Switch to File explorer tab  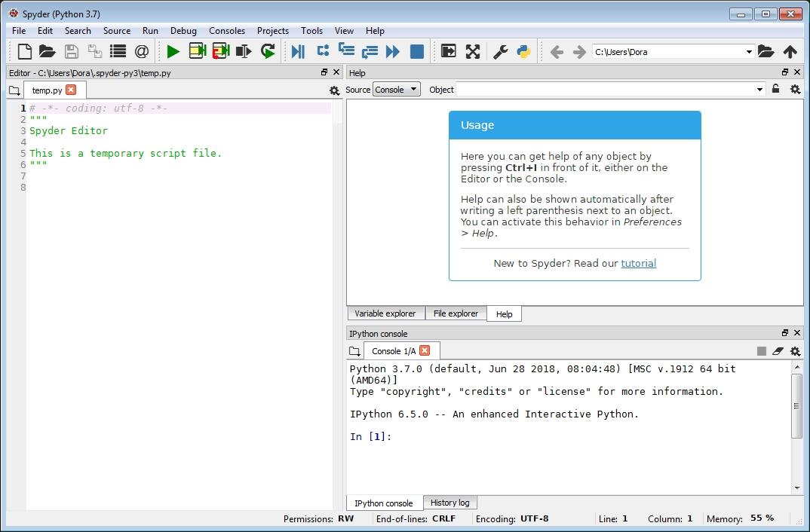(x=456, y=313)
